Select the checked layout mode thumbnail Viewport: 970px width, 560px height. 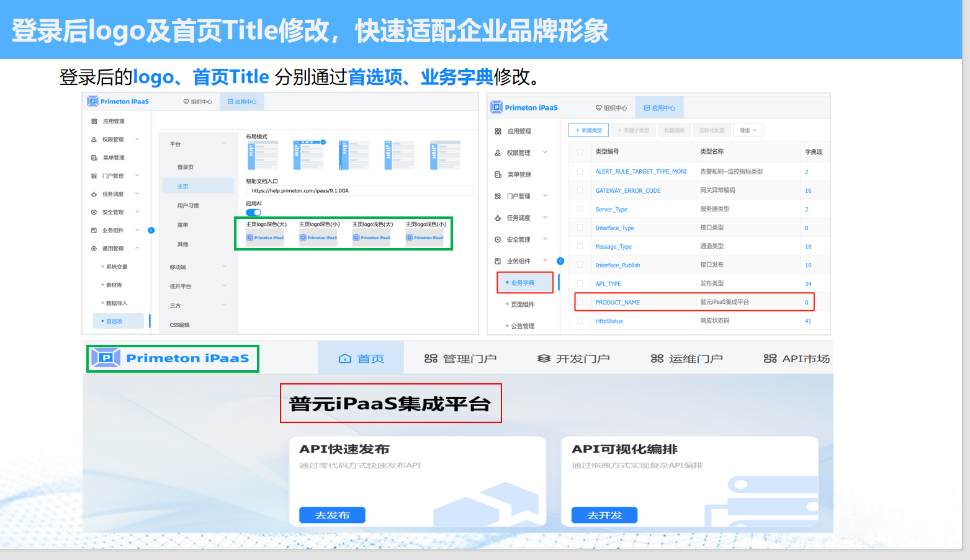coord(309,155)
